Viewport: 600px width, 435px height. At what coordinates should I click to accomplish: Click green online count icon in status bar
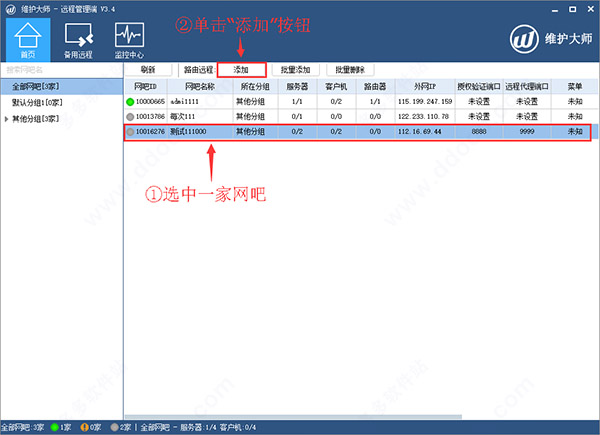[x=54, y=427]
